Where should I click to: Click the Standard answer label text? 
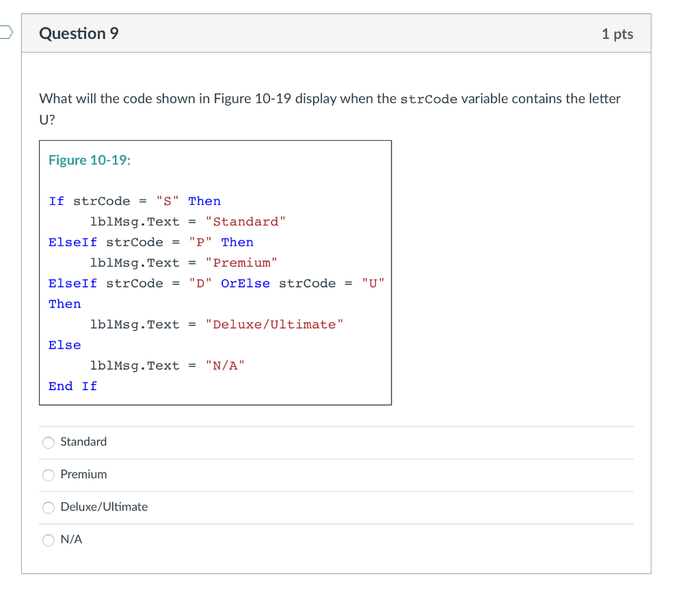(83, 442)
